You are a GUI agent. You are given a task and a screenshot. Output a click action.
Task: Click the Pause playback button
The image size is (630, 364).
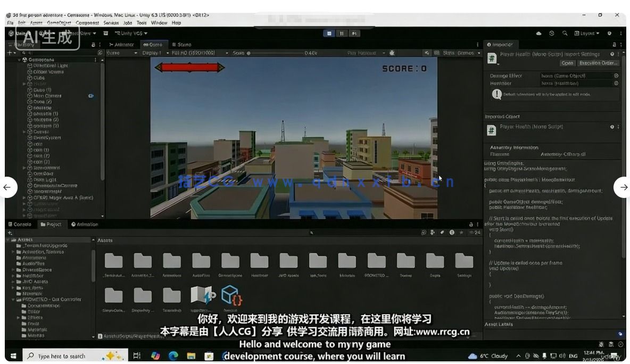[x=341, y=33]
